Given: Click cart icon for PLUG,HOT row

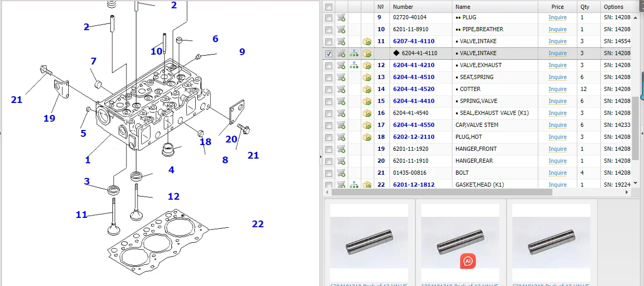Looking at the screenshot, I should tap(341, 137).
